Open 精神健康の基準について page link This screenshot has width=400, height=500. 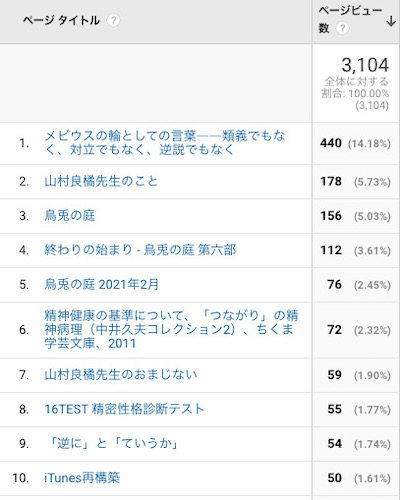pos(171,329)
